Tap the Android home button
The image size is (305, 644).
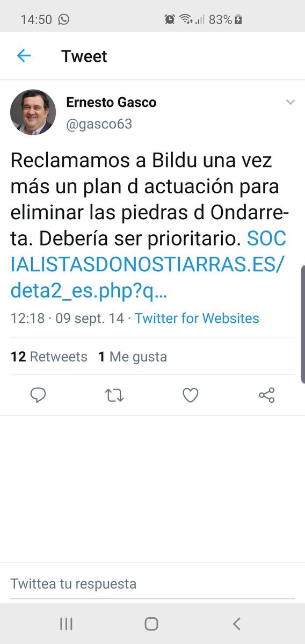coord(151,624)
